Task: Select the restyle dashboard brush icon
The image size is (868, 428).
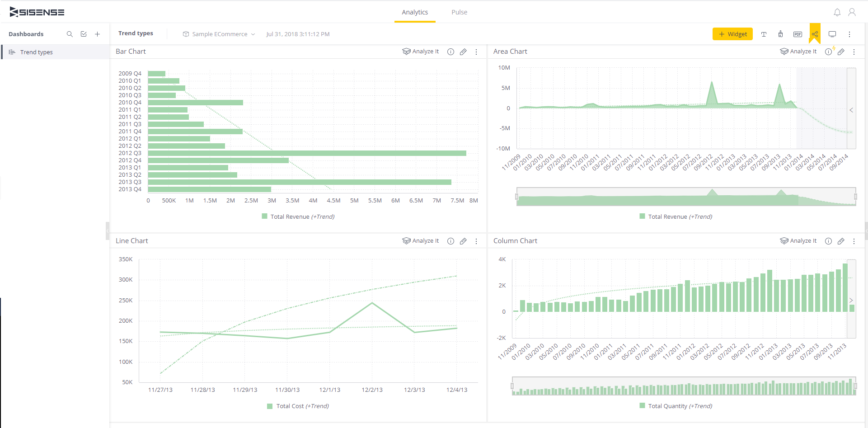Action: (780, 34)
